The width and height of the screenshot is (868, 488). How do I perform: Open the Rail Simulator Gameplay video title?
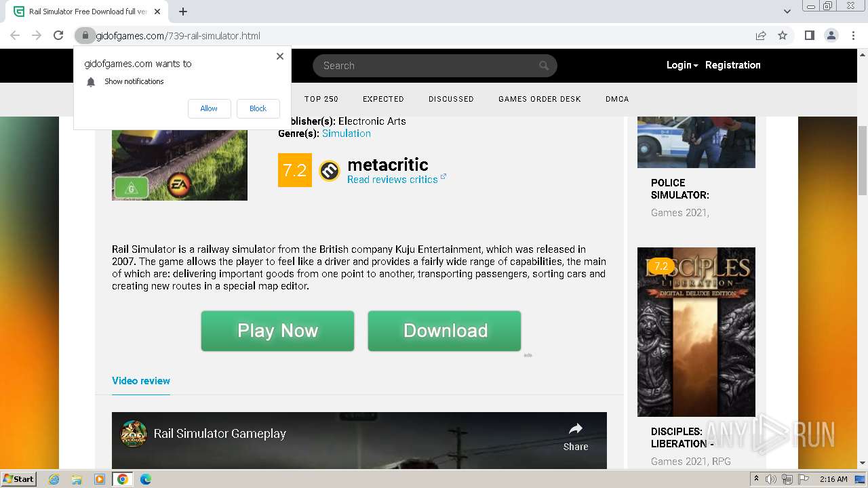pyautogui.click(x=220, y=434)
